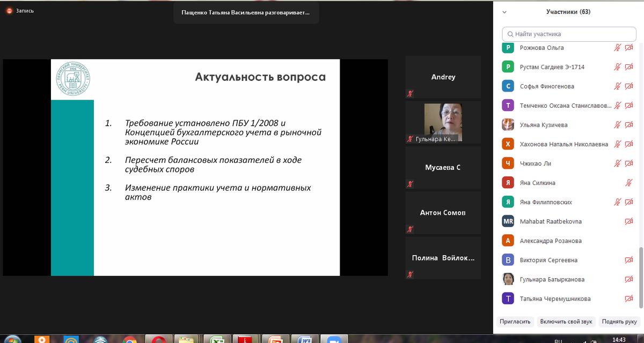Screen dimensions: 644x343
Task: Click camera-off icon beside Софья Финогенова
Action: point(629,86)
